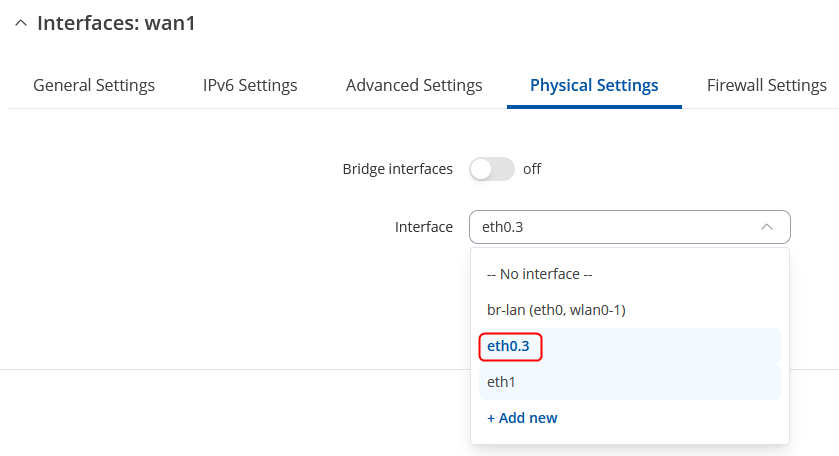Screen dimensions: 839x456
Task: Collapse the Interfaces: wan1 section chevron
Action: 21,23
